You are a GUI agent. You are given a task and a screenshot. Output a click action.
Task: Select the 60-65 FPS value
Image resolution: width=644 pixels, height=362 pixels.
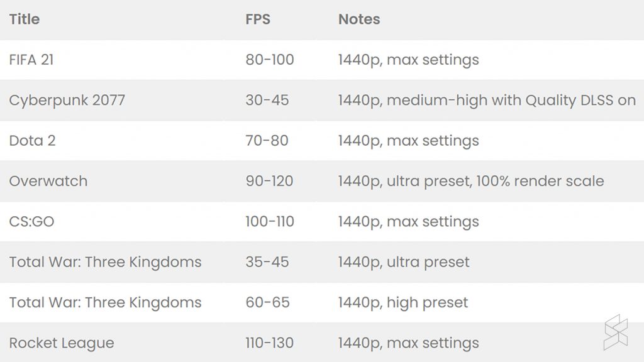(268, 302)
